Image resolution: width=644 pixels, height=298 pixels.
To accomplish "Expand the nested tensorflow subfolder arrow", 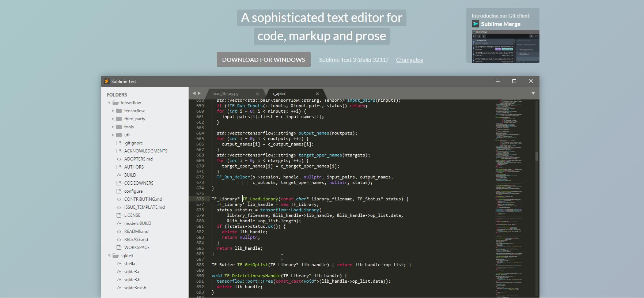I will (x=113, y=111).
